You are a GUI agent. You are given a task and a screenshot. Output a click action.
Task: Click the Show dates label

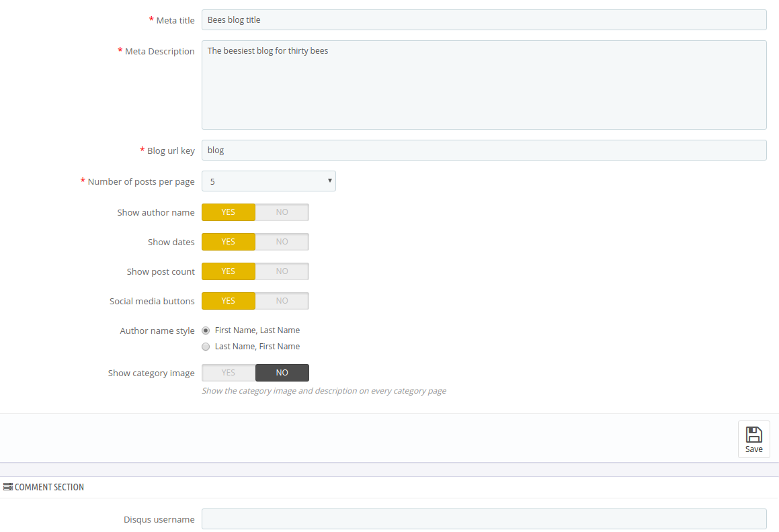tap(171, 242)
